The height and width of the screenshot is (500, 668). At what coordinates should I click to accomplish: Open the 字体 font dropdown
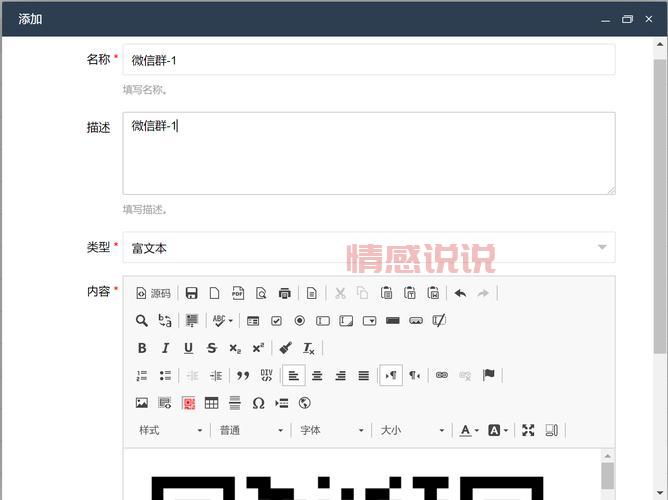tap(332, 430)
